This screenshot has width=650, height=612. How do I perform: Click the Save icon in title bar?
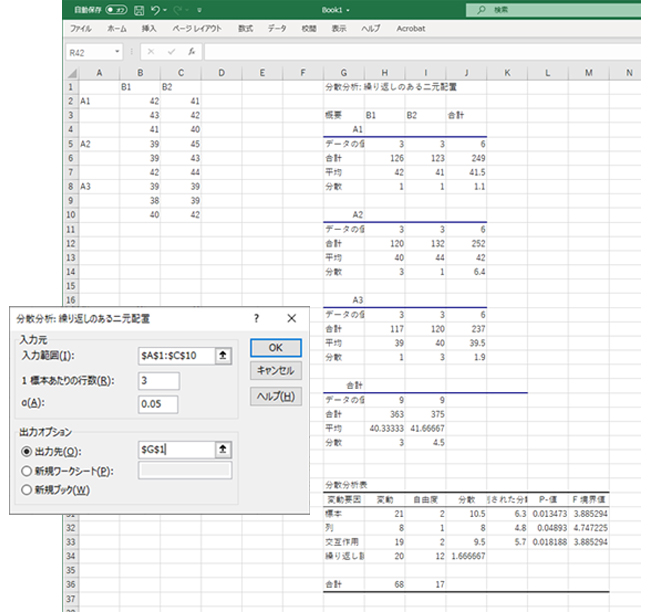click(x=139, y=10)
